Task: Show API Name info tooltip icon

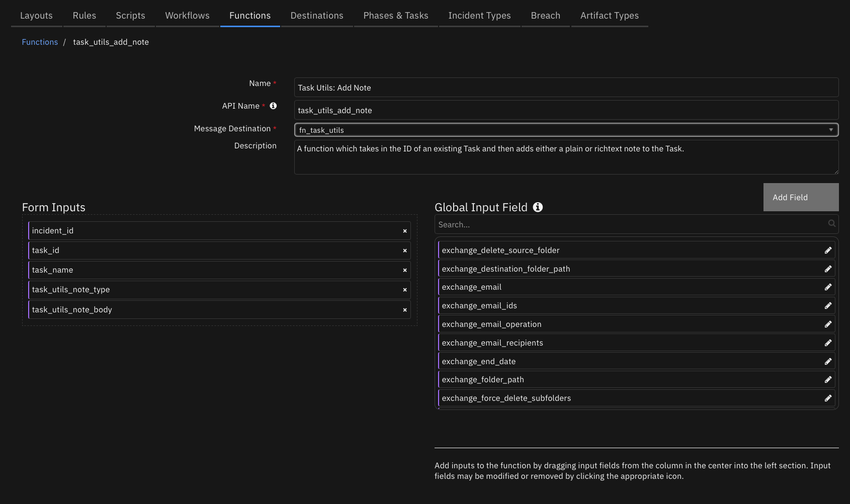Action: coord(273,106)
